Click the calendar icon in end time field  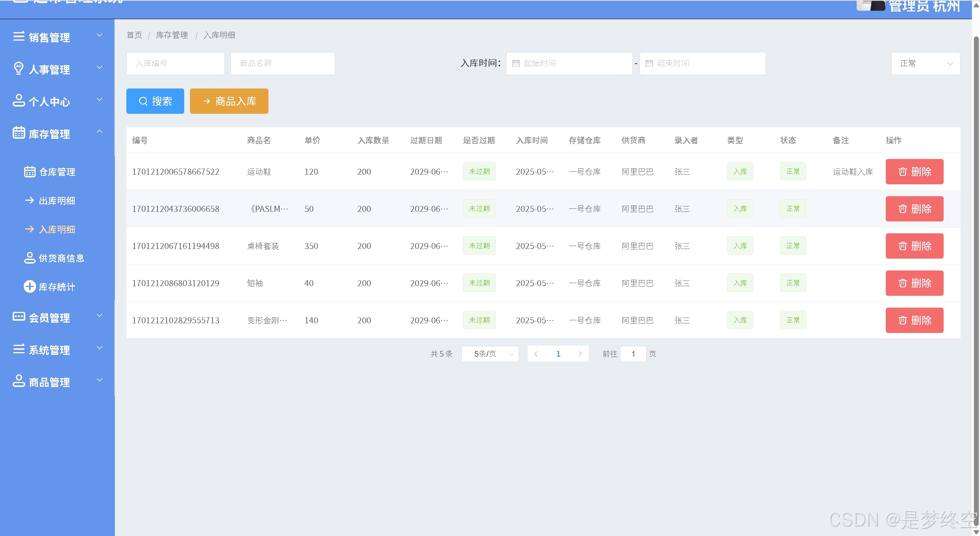pyautogui.click(x=649, y=63)
